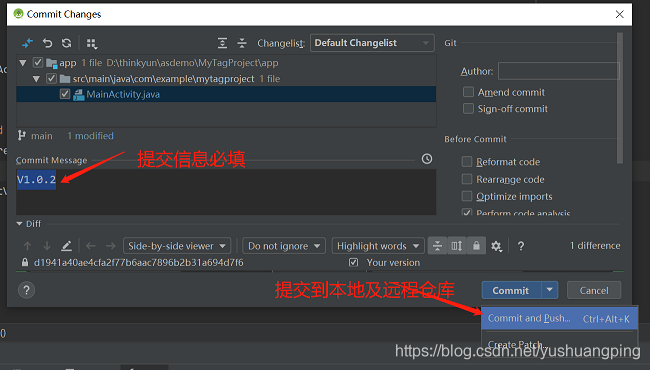This screenshot has height=370, width=650.
Task: Click the Group By icon
Action: (92, 44)
